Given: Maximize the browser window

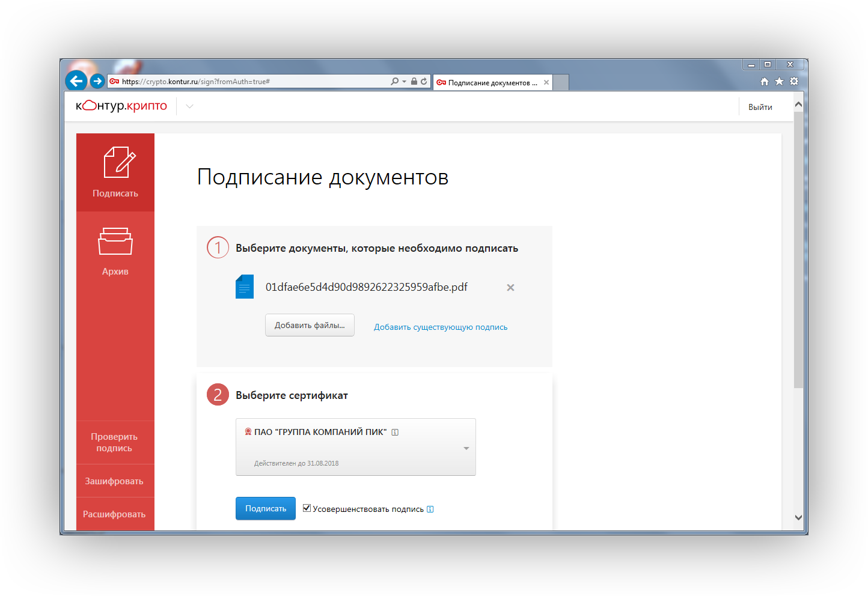Looking at the screenshot, I should click(768, 64).
